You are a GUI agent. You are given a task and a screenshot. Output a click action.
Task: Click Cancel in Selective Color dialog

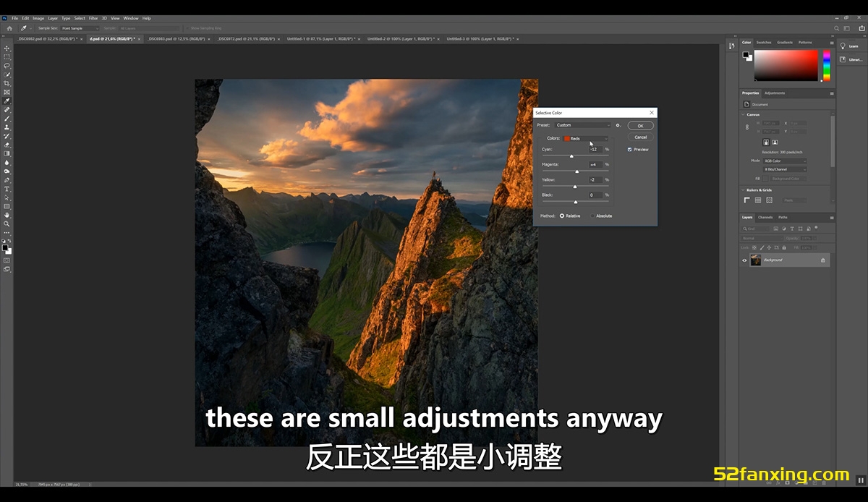click(x=640, y=137)
